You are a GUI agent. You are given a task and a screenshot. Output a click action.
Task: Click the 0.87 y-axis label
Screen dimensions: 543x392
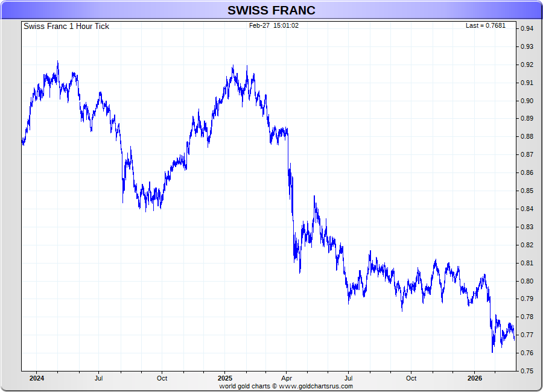pyautogui.click(x=527, y=154)
